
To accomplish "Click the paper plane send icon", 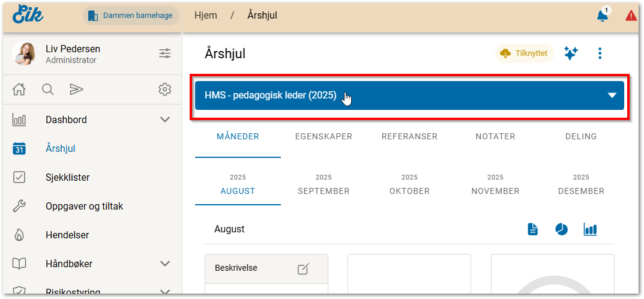I will click(x=76, y=89).
